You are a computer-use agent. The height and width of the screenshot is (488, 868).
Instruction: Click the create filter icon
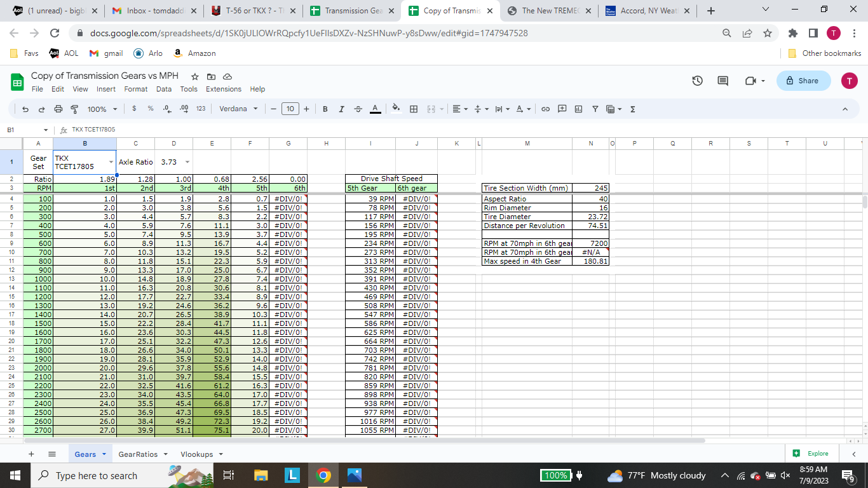595,109
